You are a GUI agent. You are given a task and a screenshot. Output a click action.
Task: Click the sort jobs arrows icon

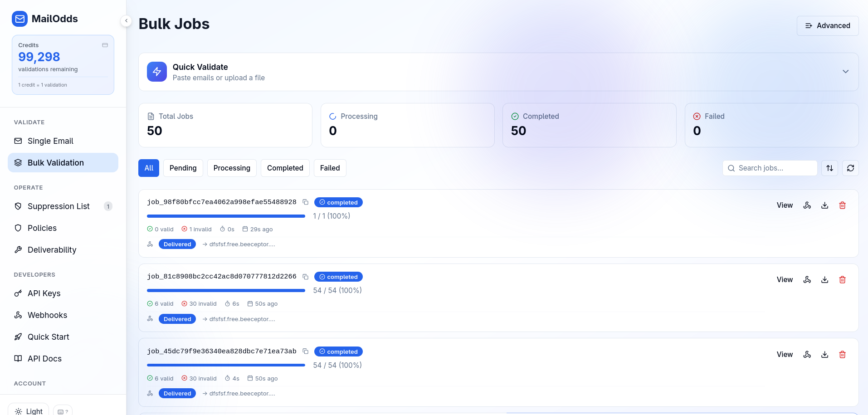click(x=829, y=168)
